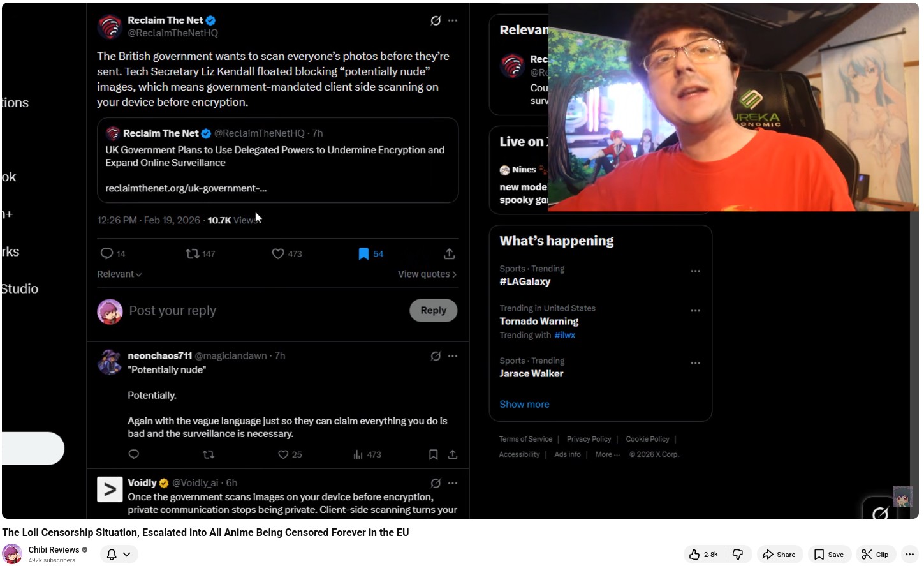Share the main post via upload icon
This screenshot has height=566, width=924.
449,254
